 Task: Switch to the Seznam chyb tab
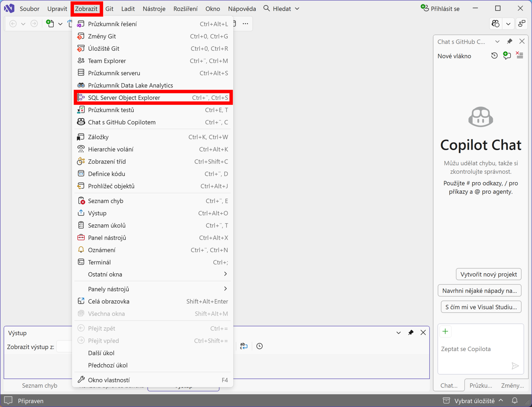tap(40, 385)
